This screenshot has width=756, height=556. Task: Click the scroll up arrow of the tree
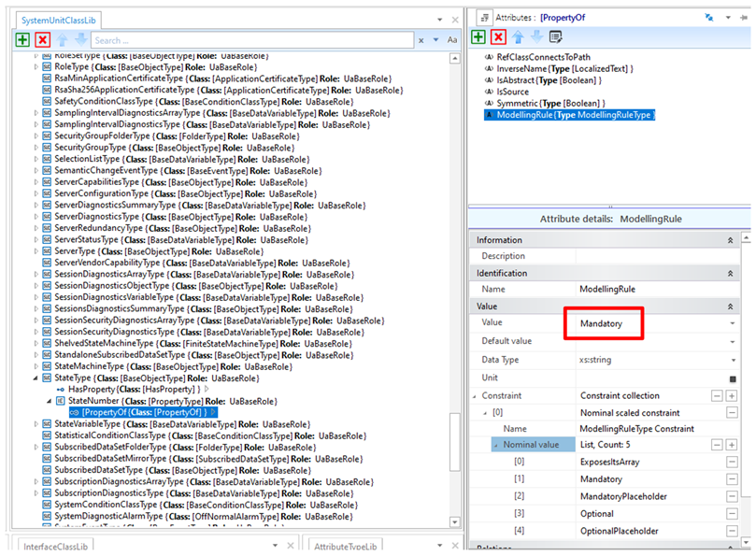(x=454, y=58)
